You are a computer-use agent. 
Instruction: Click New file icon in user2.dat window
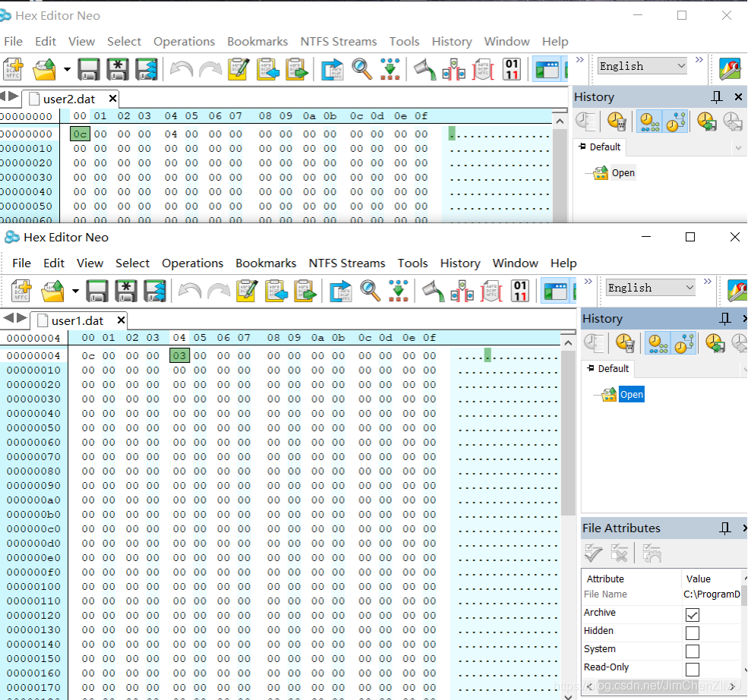[x=13, y=69]
